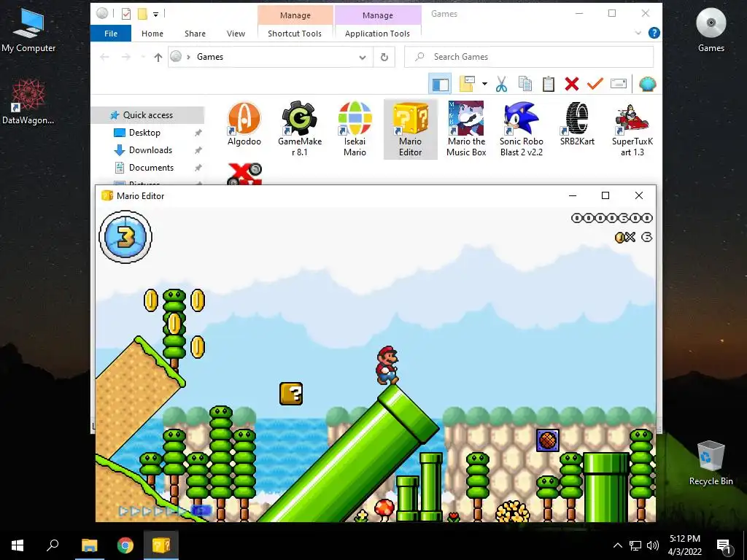This screenshot has width=747, height=560.
Task: Open the Isekai Mario shortcut
Action: click(x=355, y=128)
